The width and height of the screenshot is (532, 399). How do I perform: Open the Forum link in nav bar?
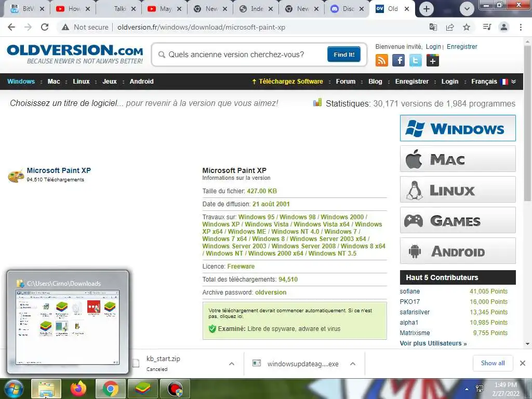click(345, 82)
